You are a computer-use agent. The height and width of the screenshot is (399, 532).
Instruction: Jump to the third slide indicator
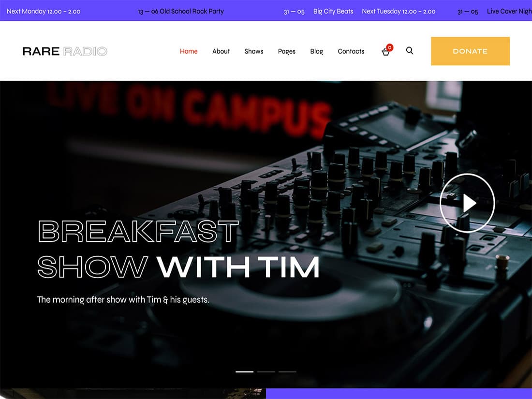(287, 371)
